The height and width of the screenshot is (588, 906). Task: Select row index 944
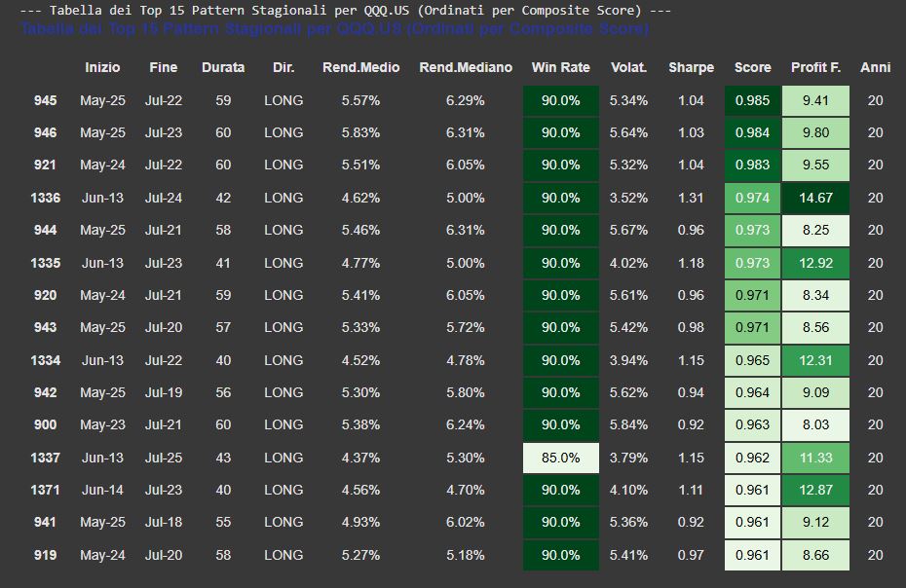pyautogui.click(x=45, y=231)
